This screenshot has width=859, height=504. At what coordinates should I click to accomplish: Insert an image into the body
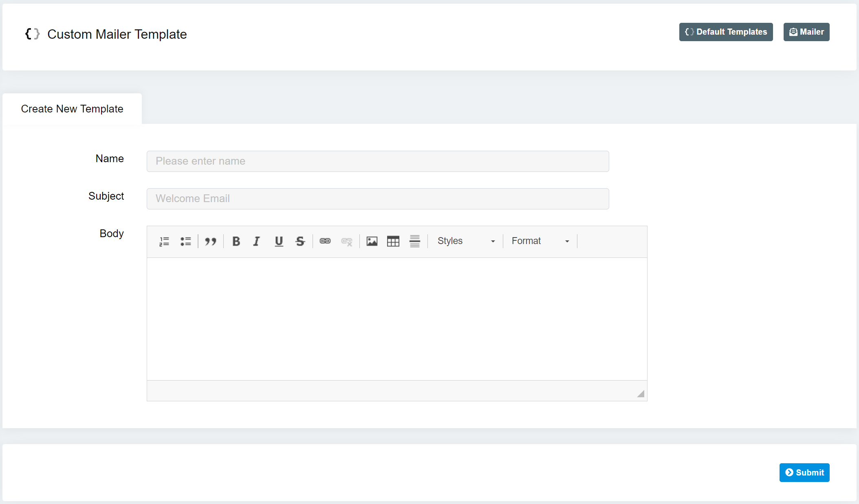click(372, 241)
